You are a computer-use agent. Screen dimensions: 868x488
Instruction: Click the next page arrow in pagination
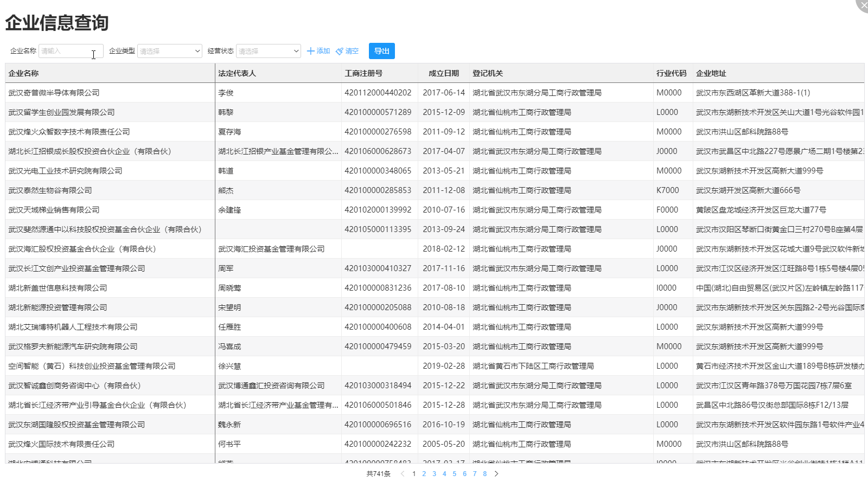tap(497, 473)
